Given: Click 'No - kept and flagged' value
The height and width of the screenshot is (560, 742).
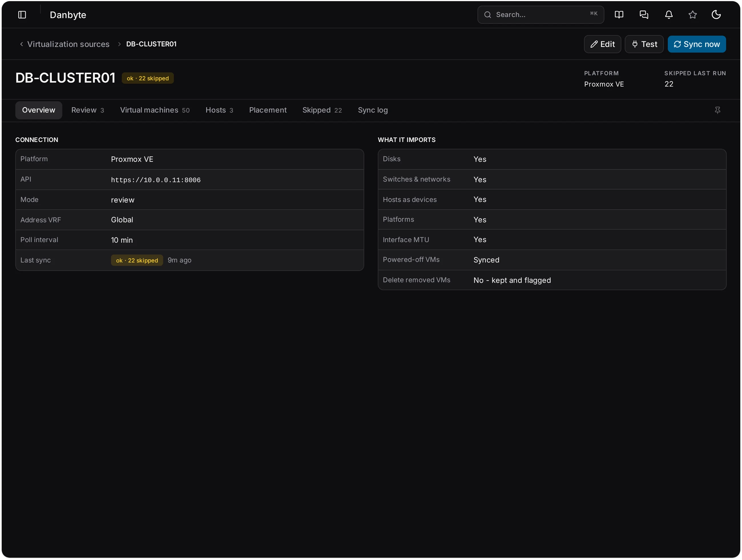Looking at the screenshot, I should click(x=512, y=281).
